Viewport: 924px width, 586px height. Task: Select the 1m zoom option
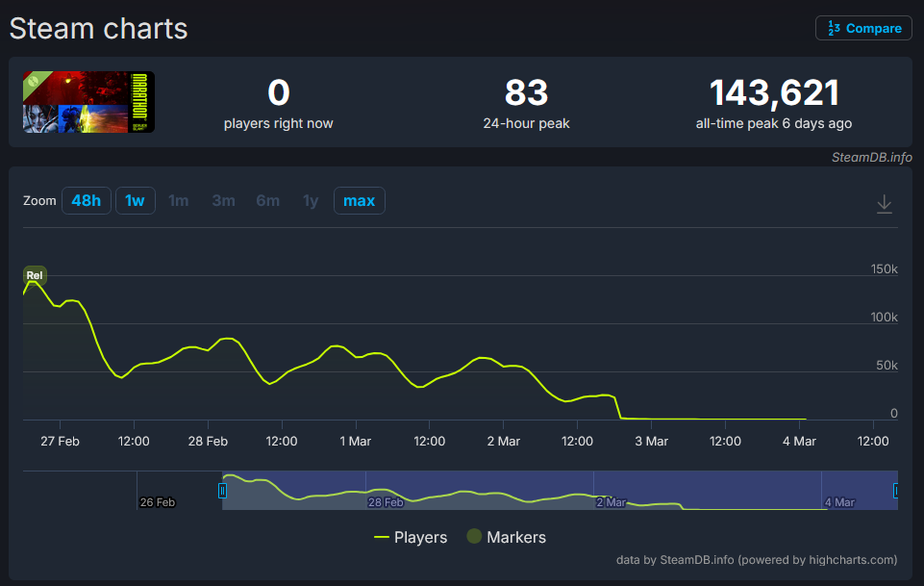click(179, 200)
